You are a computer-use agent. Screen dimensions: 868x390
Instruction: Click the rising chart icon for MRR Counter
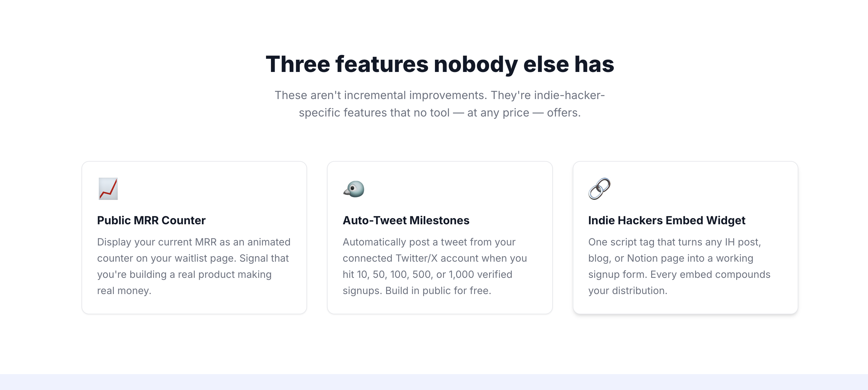tap(108, 189)
